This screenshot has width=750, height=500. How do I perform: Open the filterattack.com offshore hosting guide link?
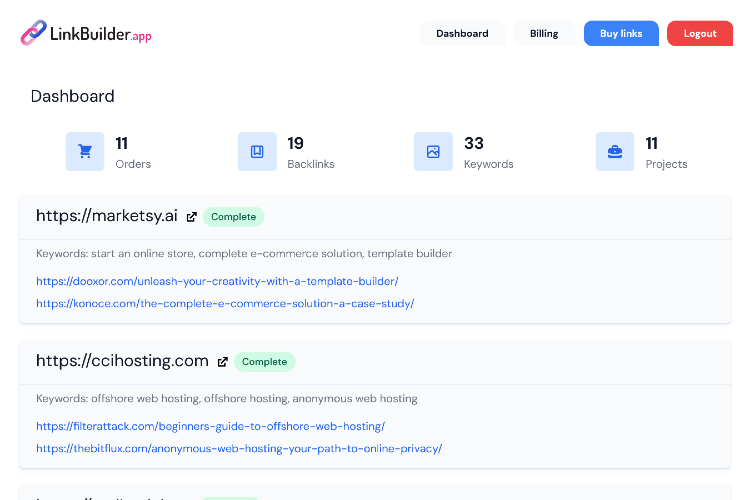point(210,426)
